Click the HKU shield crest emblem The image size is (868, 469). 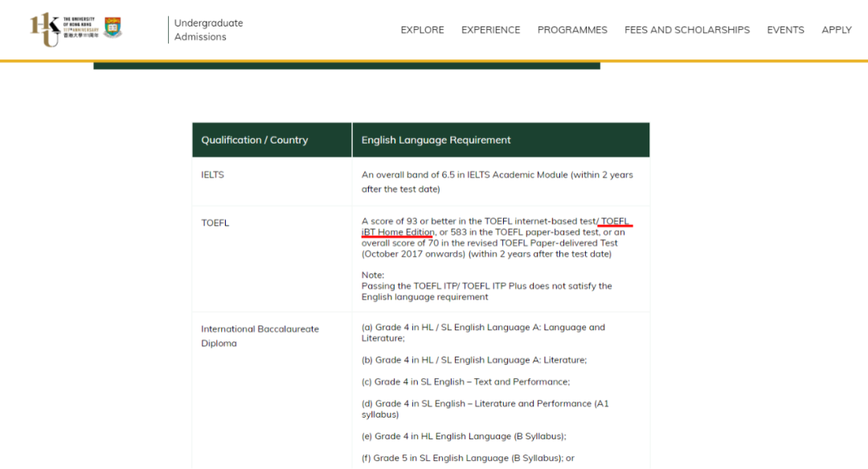[x=113, y=27]
